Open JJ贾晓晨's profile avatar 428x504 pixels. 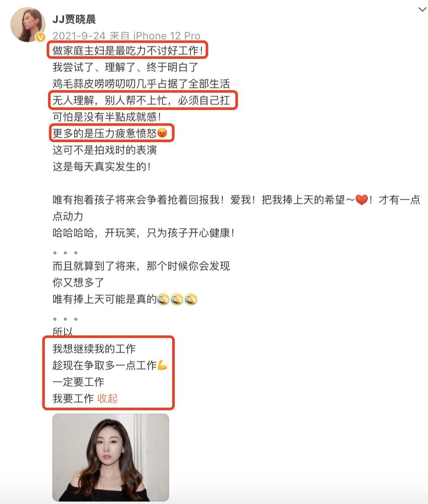click(27, 25)
